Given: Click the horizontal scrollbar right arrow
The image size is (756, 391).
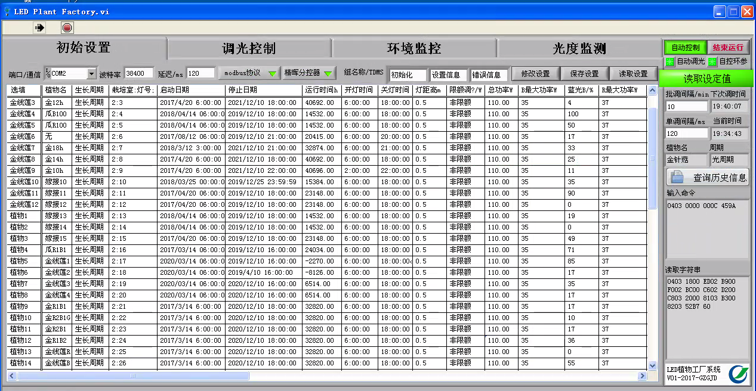Looking at the screenshot, I should (x=642, y=376).
